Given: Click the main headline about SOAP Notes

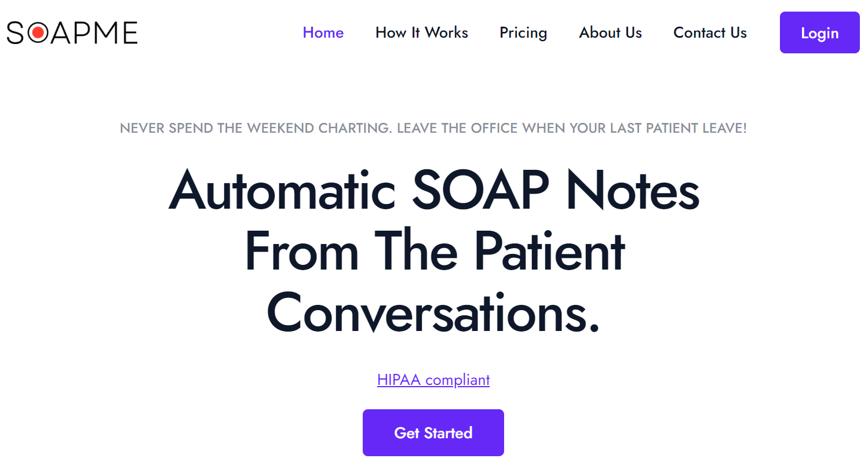Looking at the screenshot, I should coord(433,249).
